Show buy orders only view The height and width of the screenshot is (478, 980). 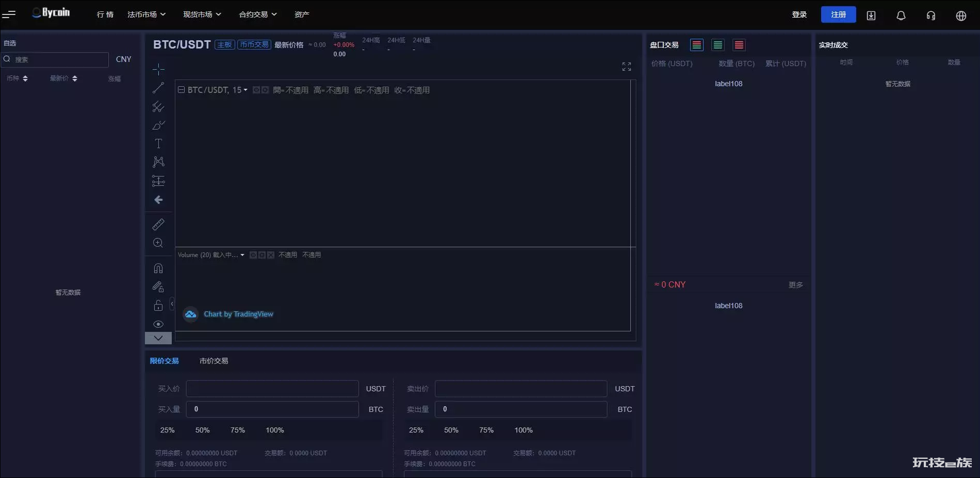click(x=718, y=45)
